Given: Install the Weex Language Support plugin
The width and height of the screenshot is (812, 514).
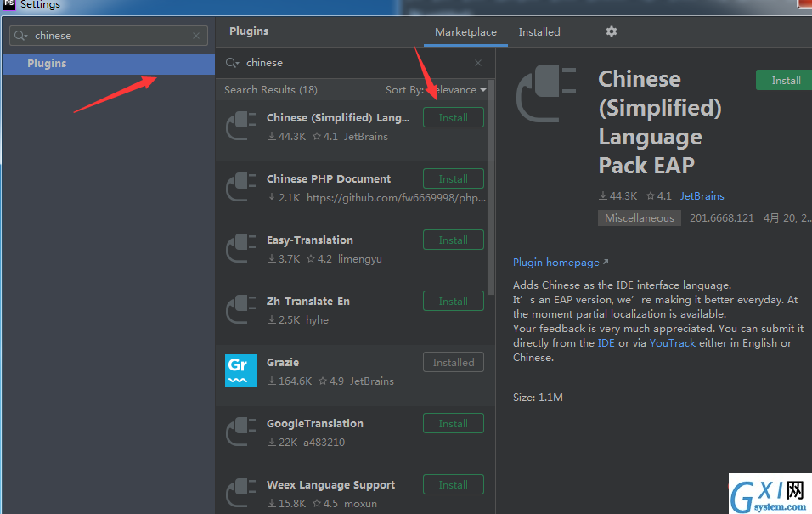Looking at the screenshot, I should (453, 484).
